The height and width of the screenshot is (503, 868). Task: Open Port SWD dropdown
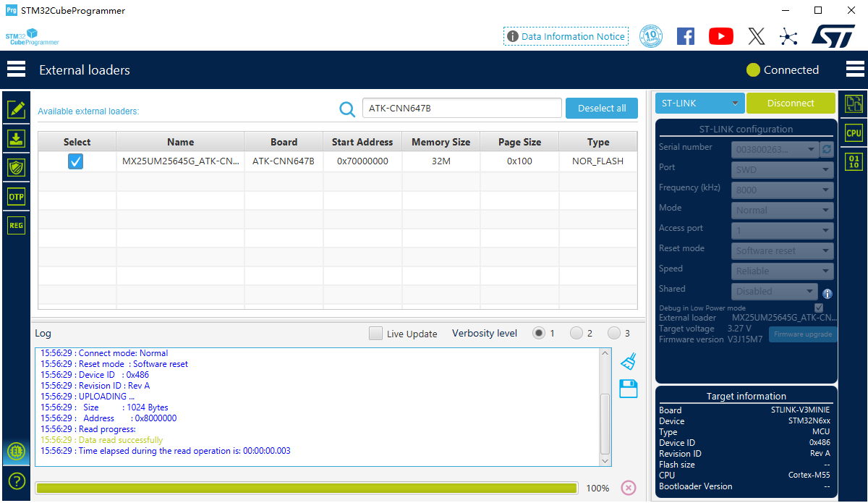782,170
